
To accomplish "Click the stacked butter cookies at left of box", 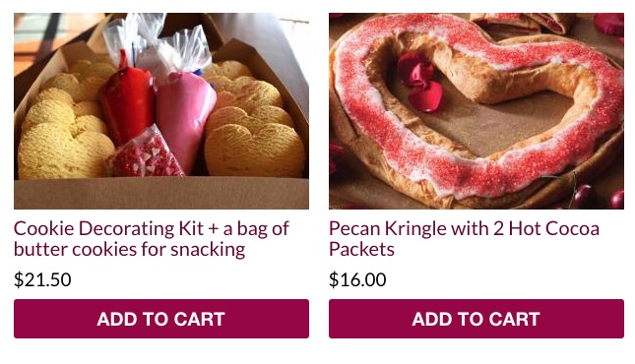I will pos(65,126).
